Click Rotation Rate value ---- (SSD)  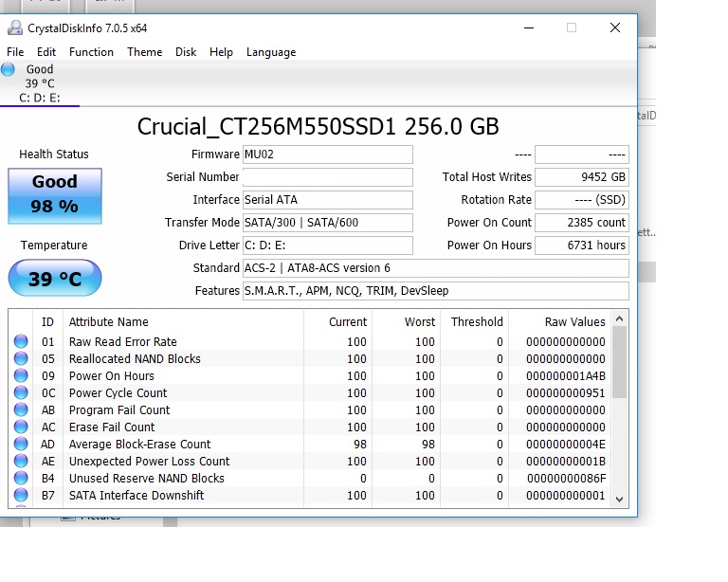[582, 200]
